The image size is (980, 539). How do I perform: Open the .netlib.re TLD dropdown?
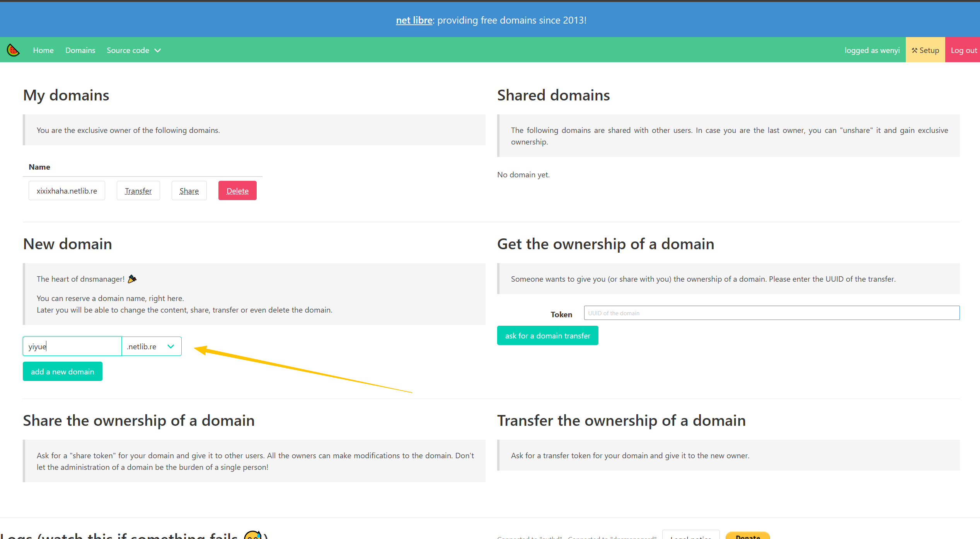(x=152, y=347)
